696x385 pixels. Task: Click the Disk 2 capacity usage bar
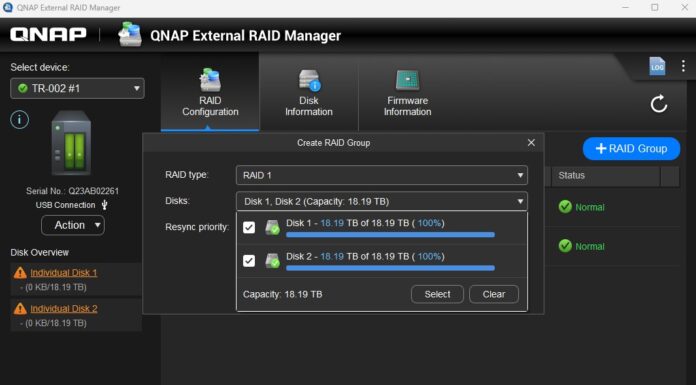390,268
